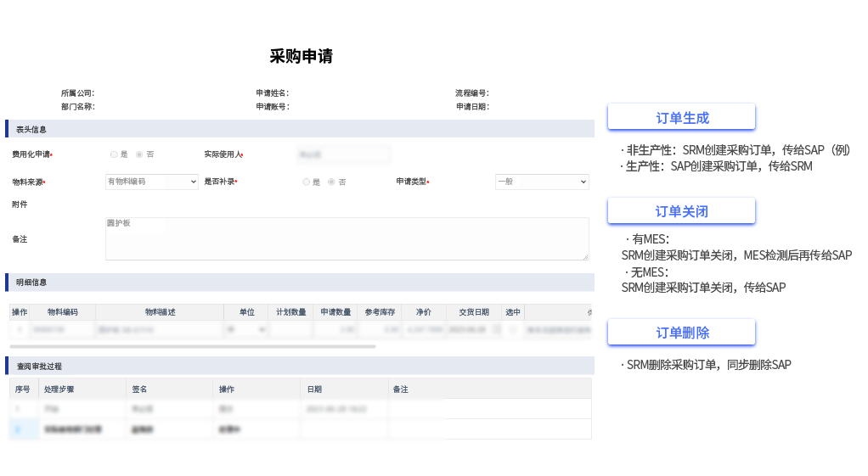868x476 pixels.
Task: Focus the 实际使用人 input field
Action: click(342, 154)
